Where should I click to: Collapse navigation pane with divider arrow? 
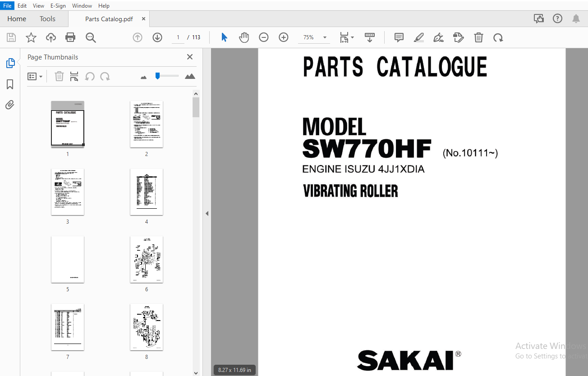pyautogui.click(x=207, y=213)
